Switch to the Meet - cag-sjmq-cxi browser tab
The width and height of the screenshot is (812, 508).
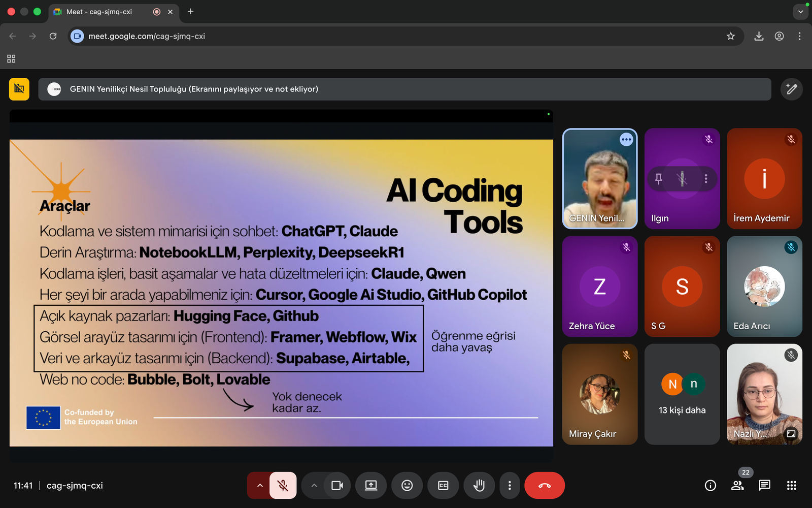[114, 12]
